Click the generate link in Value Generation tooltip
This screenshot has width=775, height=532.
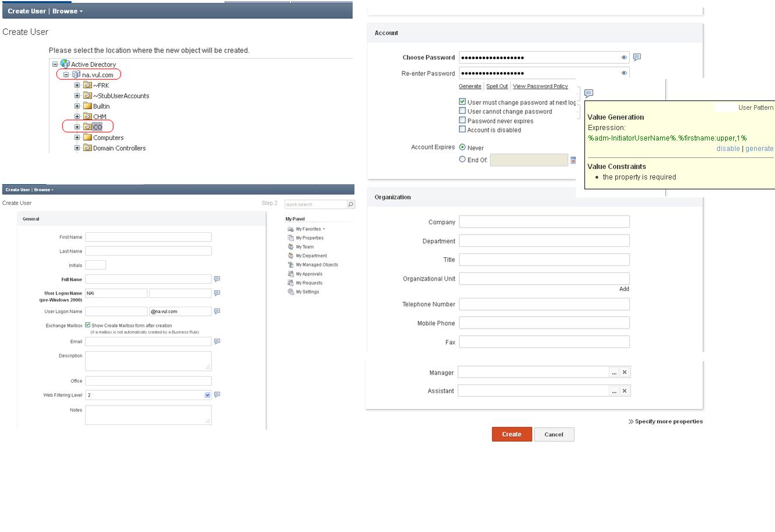click(759, 149)
